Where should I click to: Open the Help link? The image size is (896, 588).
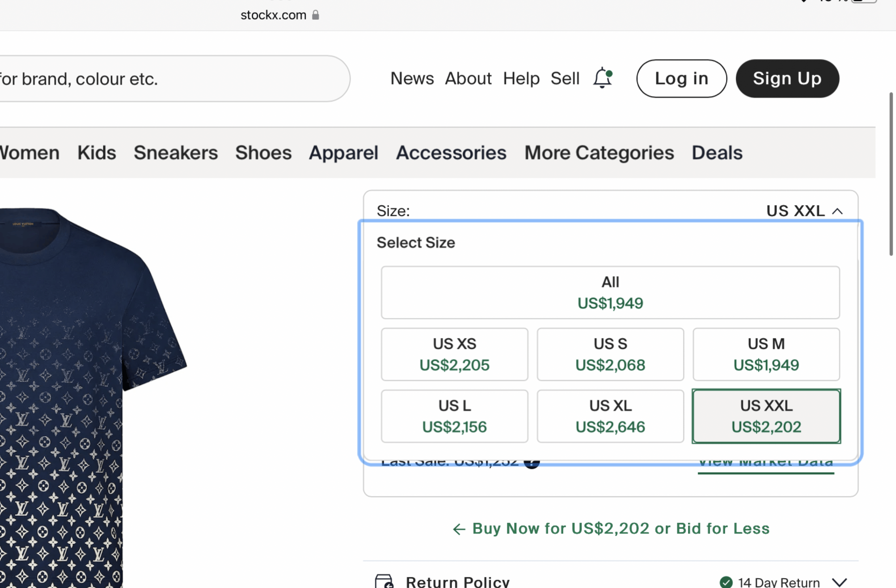[x=521, y=78]
